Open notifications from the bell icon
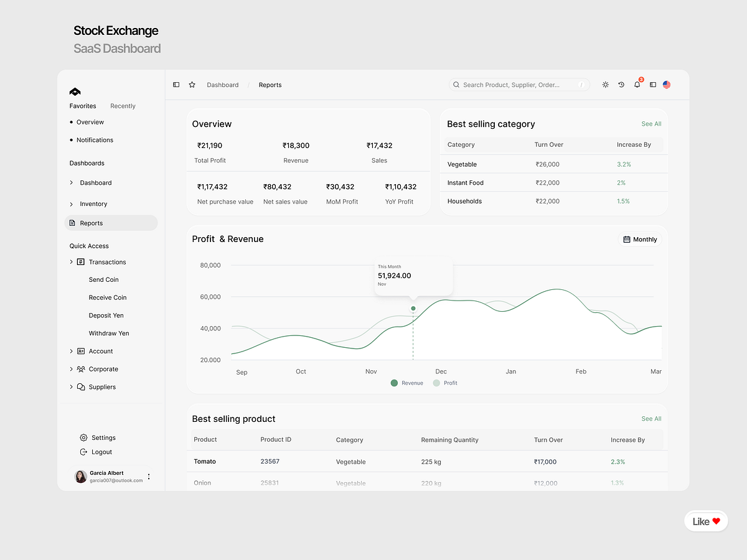 point(637,85)
